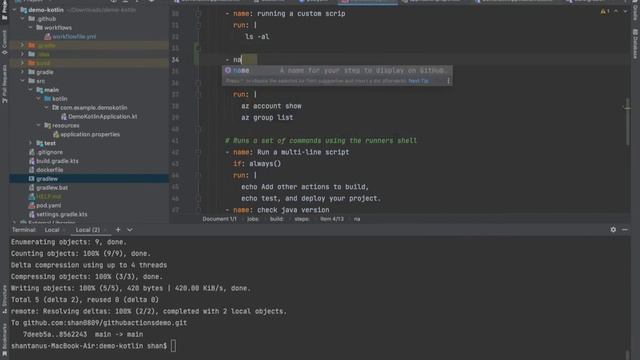Open the Commit tool window
640x360 pixels.
pos(4,42)
